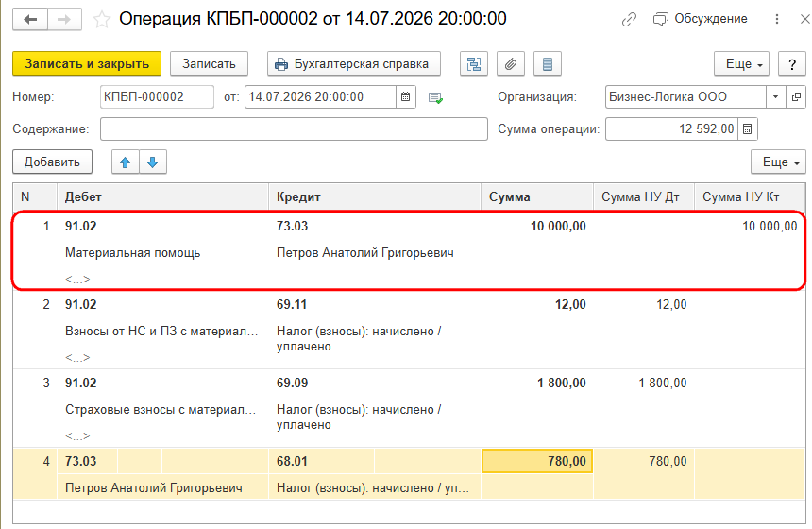
Task: Move row down with blue down arrow
Action: [152, 162]
